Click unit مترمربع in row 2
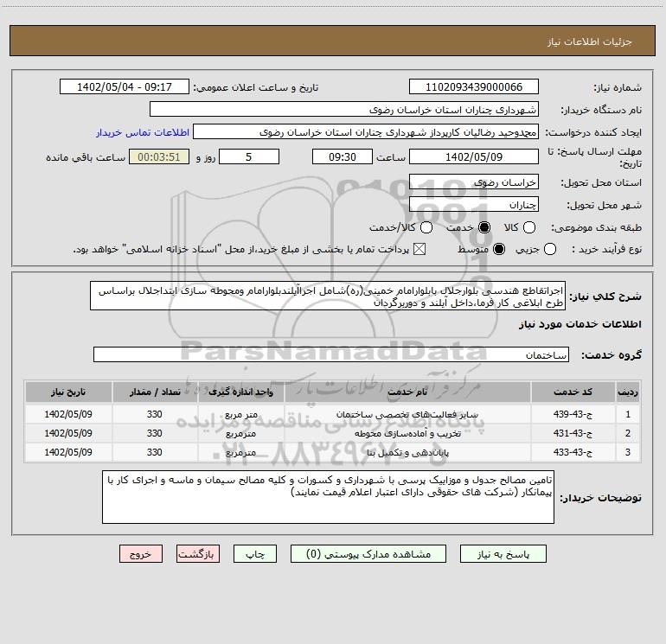This screenshot has height=644, width=666. click(240, 434)
